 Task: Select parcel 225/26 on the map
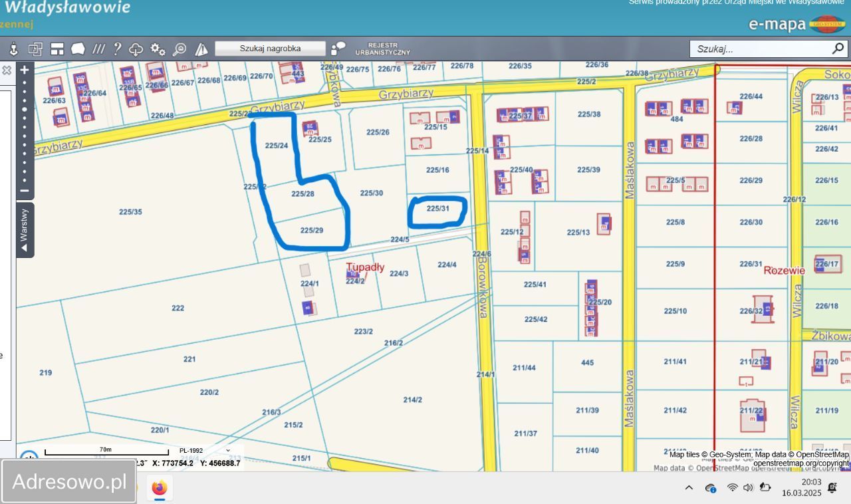click(x=378, y=132)
